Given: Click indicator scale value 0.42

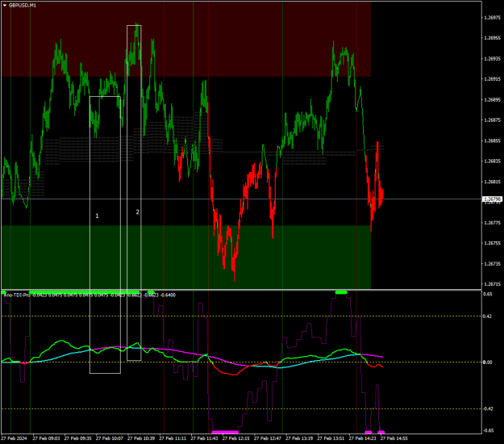Looking at the screenshot, I should 488,316.
